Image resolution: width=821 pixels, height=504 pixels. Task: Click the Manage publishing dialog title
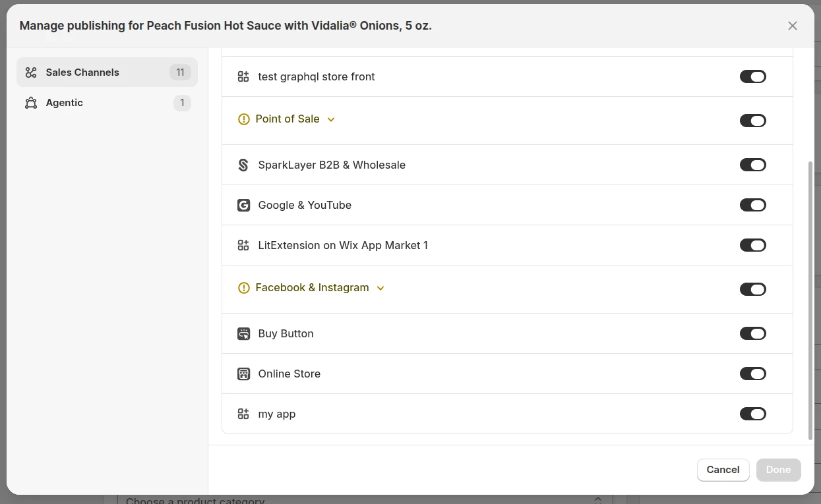click(226, 26)
